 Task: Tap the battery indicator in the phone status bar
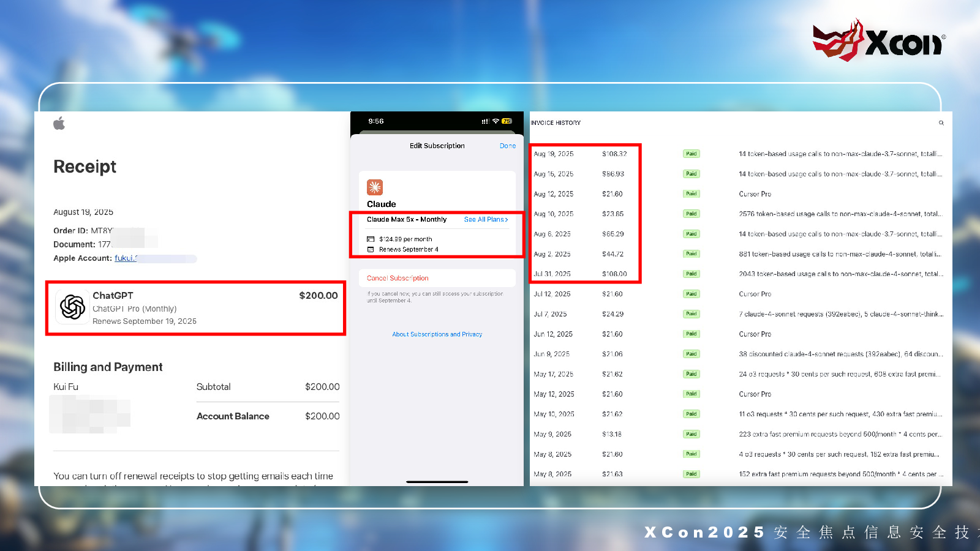[x=507, y=121]
